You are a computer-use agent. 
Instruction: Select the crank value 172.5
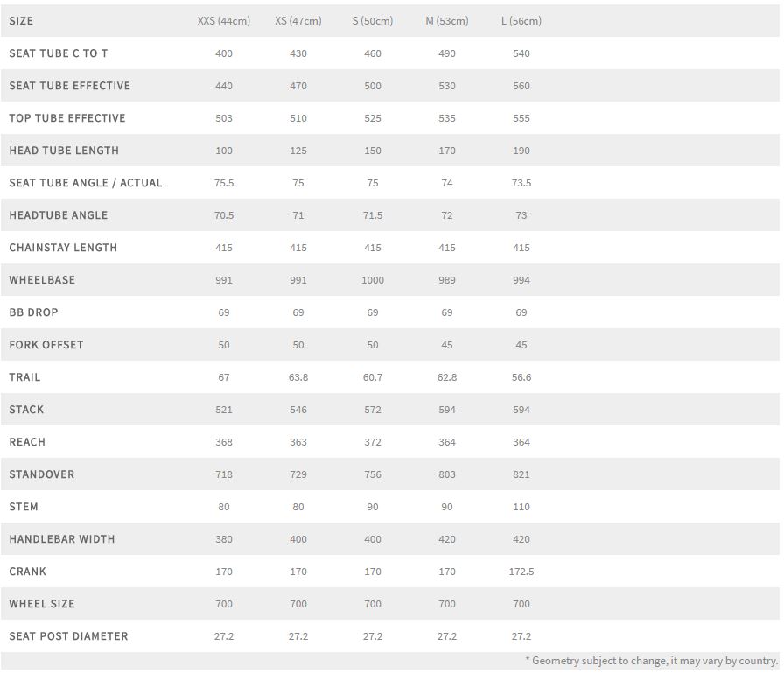click(x=521, y=572)
